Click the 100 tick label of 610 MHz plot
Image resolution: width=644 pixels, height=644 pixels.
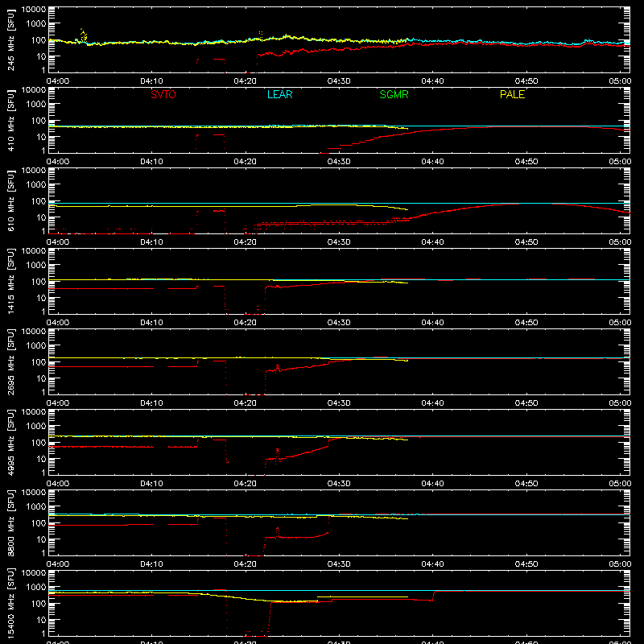point(39,201)
